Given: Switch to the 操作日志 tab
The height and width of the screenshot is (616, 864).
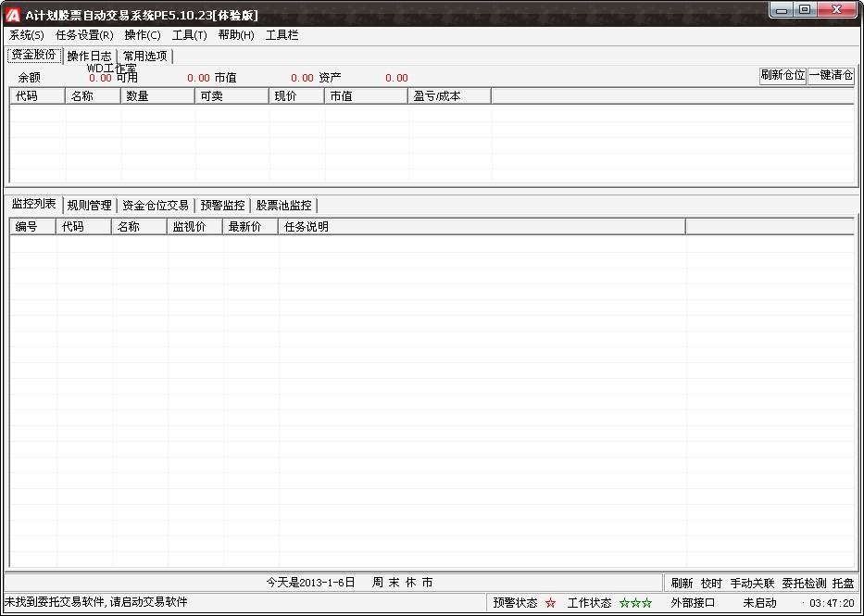Looking at the screenshot, I should click(x=87, y=55).
